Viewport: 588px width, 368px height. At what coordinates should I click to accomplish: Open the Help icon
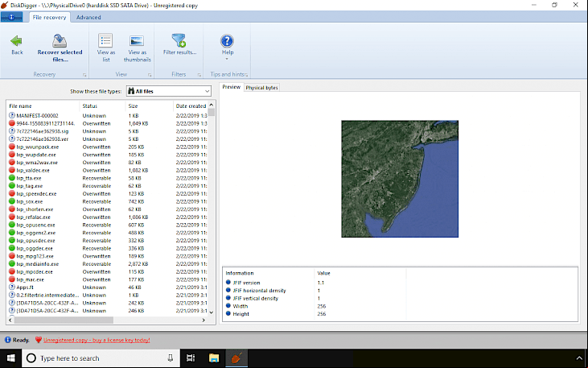pyautogui.click(x=227, y=40)
